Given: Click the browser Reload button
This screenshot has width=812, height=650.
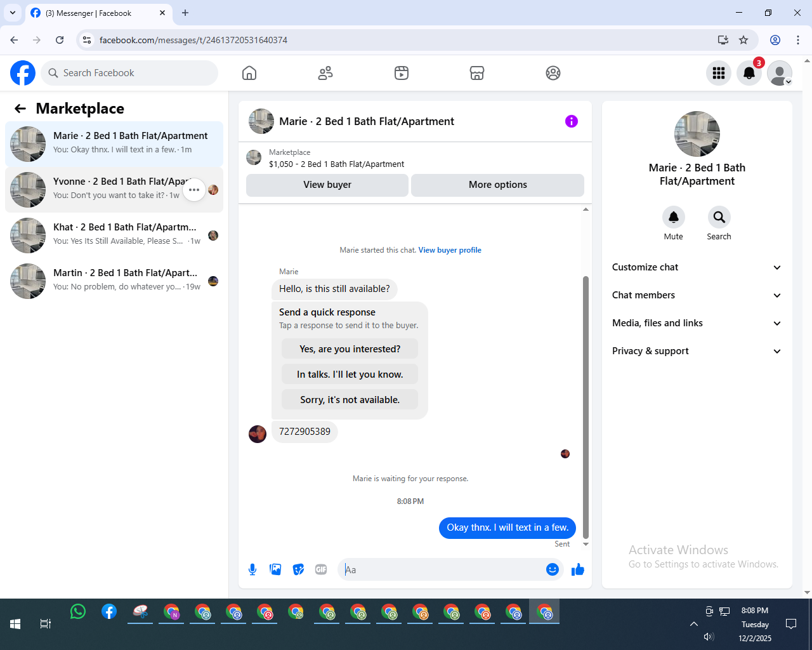Looking at the screenshot, I should 60,40.
